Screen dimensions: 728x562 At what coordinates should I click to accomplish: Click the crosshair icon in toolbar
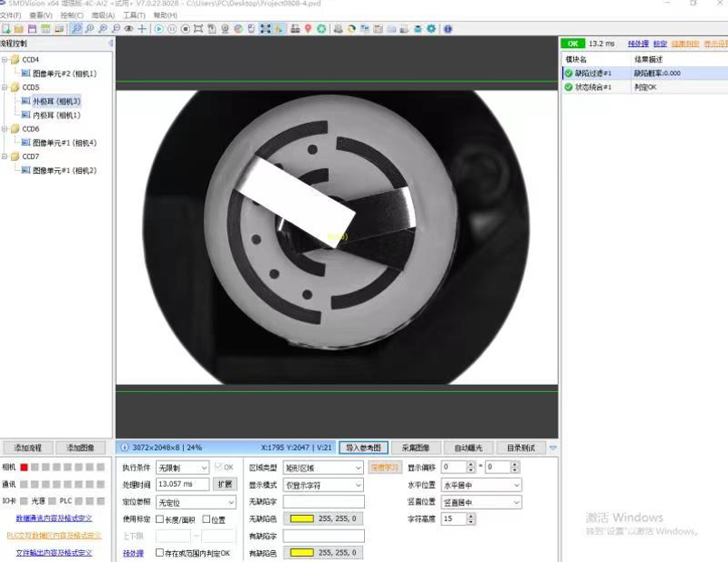click(x=142, y=29)
